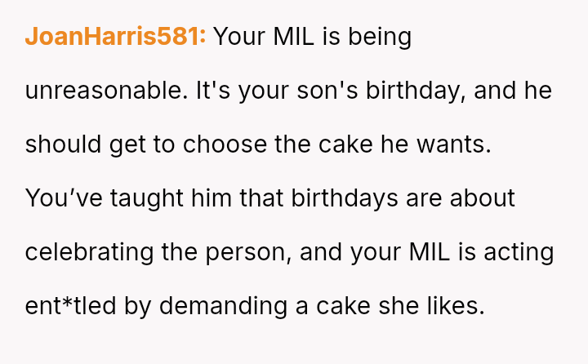Image resolution: width=588 pixels, height=364 pixels.
Task: Select the word "celebrating" in the comment
Action: (x=89, y=252)
